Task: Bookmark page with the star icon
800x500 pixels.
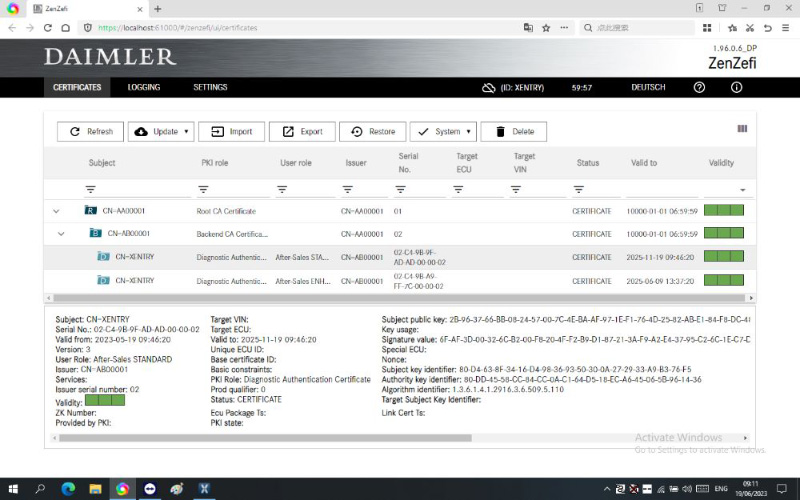Action: (547, 28)
